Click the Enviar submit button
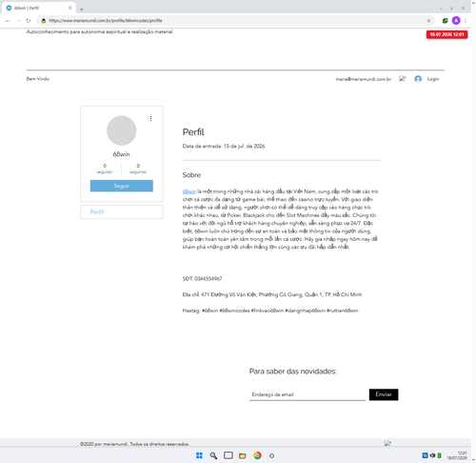Viewport: 476px width, 463px height. point(384,394)
